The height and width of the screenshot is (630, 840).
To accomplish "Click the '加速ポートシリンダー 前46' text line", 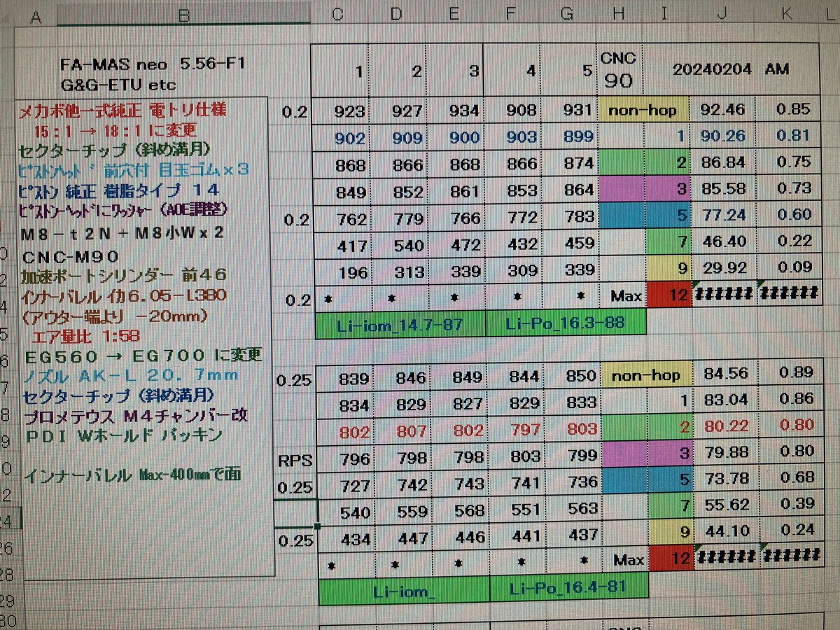I will pyautogui.click(x=124, y=276).
